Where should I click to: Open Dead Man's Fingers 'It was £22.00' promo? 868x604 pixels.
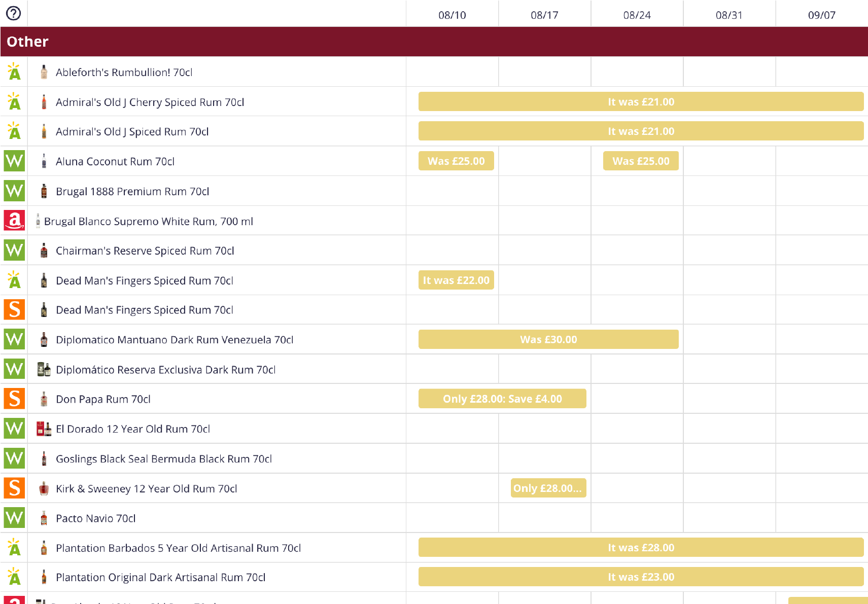point(456,280)
